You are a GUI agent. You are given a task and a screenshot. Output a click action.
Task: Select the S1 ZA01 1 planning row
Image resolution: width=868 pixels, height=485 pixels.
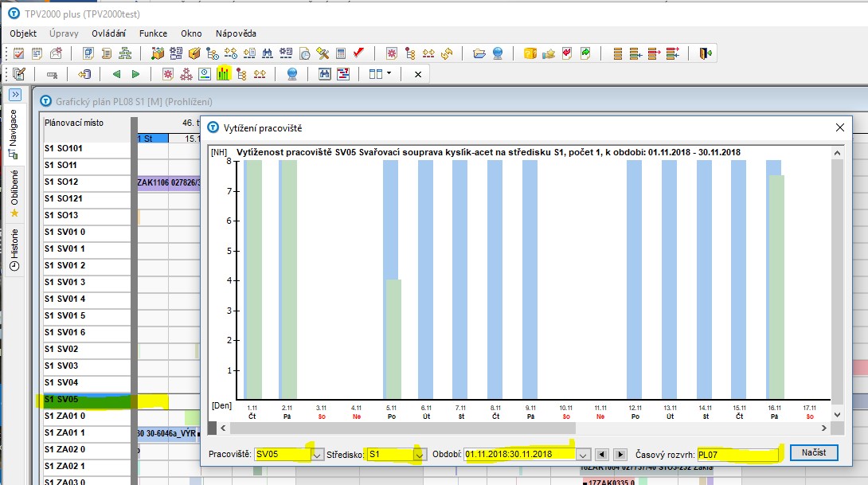tap(86, 433)
